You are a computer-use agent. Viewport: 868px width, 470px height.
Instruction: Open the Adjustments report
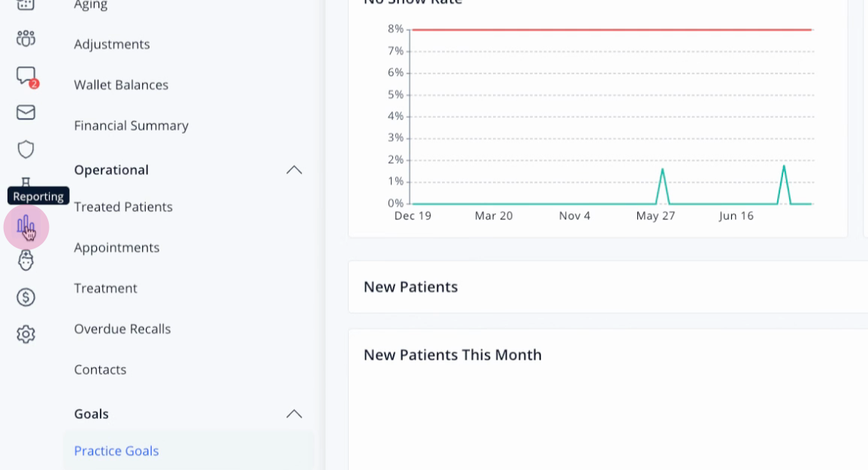click(112, 44)
